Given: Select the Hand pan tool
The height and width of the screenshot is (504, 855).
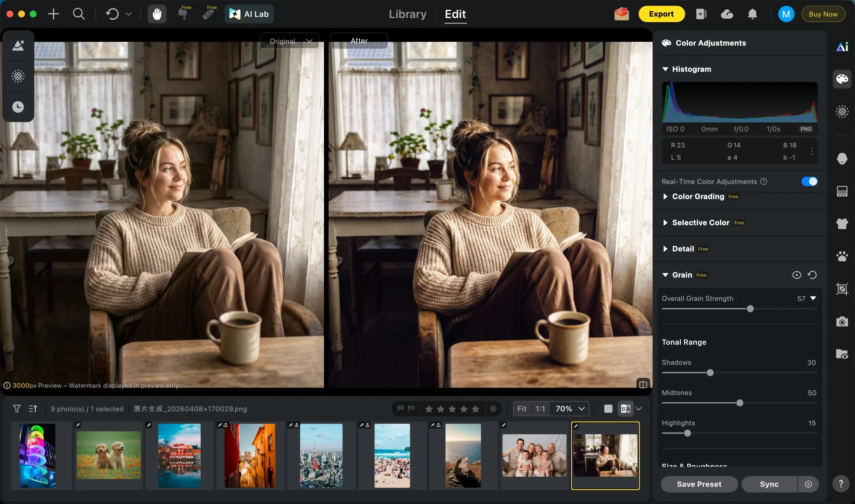Looking at the screenshot, I should click(157, 14).
